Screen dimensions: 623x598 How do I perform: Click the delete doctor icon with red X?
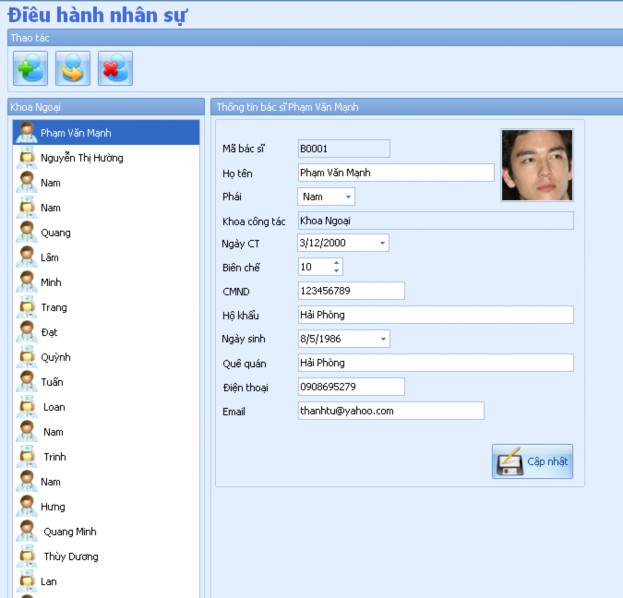pos(115,68)
